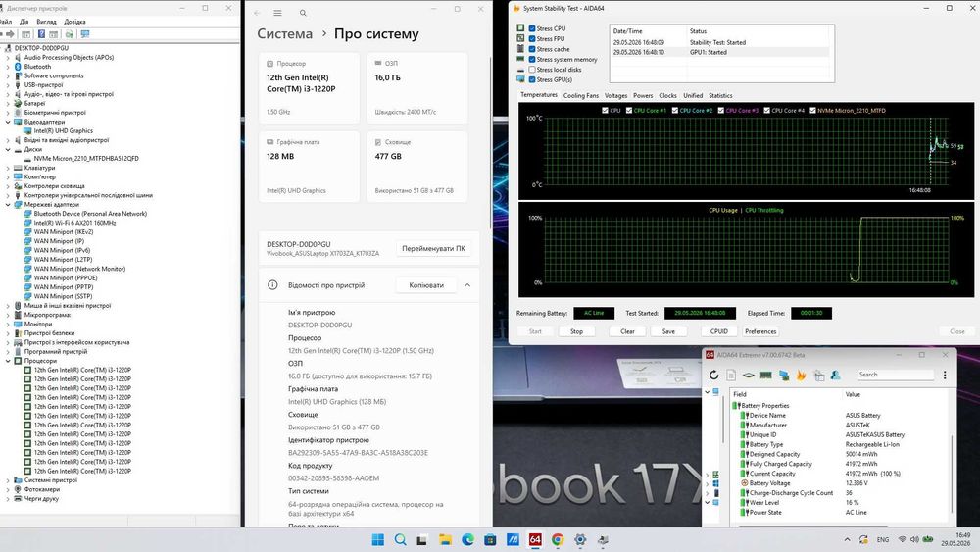This screenshot has width=980, height=552.
Task: Click the AIDA64 taskbar icon
Action: 535,539
